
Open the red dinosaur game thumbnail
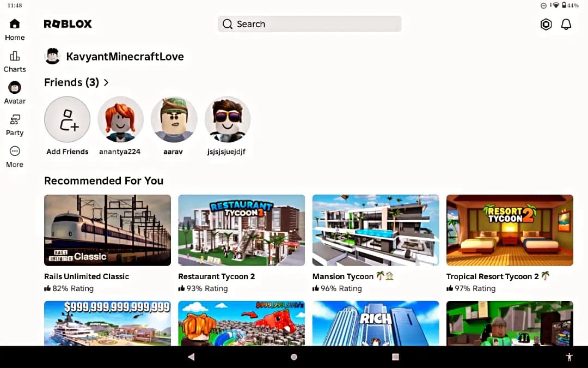coord(242,323)
